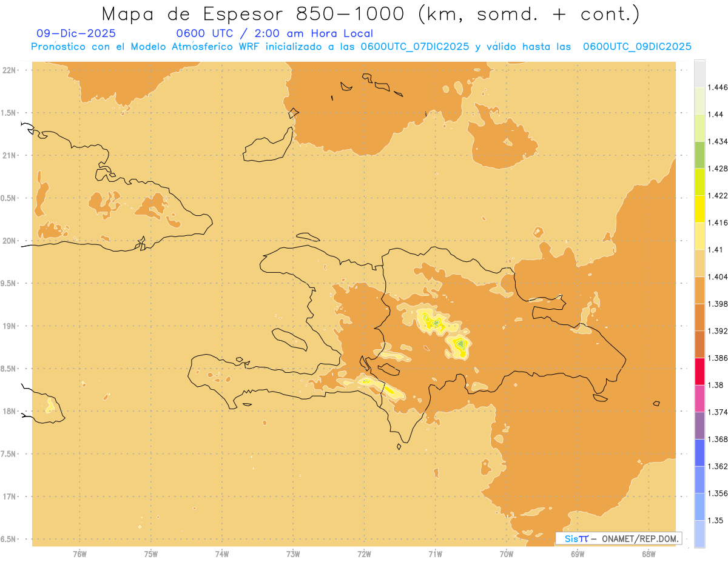Click the legend value 1.392
The height and width of the screenshot is (562, 728).
717,331
